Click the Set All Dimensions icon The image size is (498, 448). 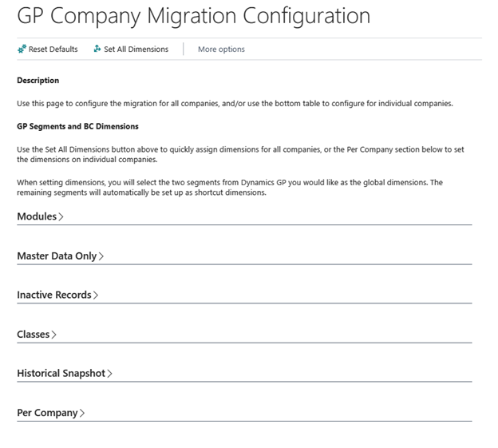click(97, 50)
